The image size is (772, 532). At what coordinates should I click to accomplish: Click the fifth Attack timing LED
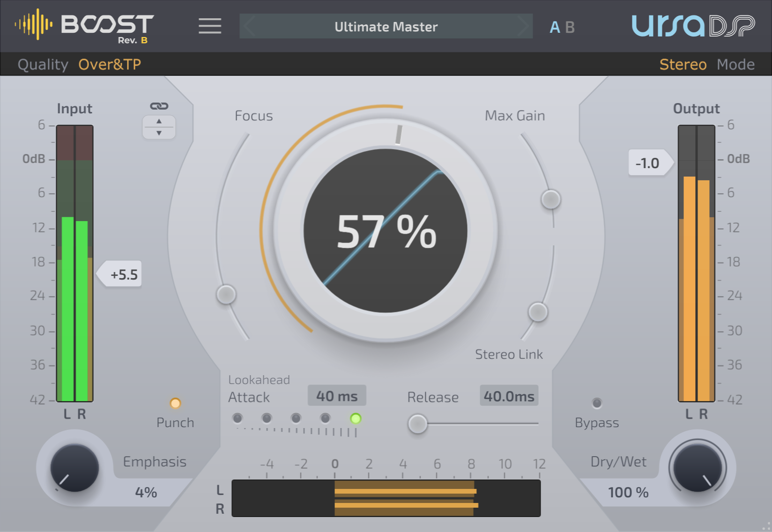(x=355, y=418)
